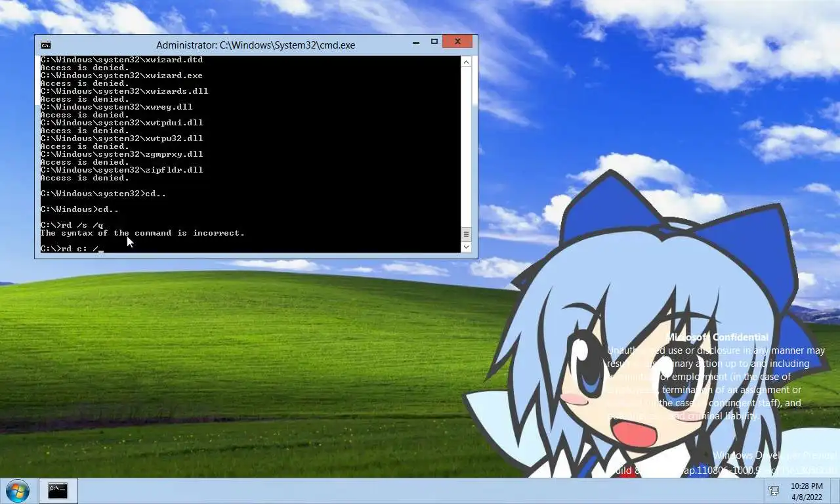Click the Administrator cmd.exe title bar

point(256,45)
